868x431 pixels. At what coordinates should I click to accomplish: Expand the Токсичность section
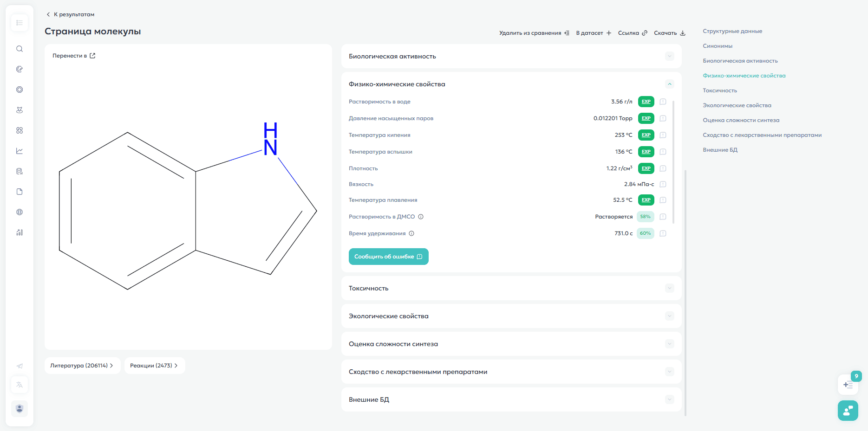pyautogui.click(x=669, y=288)
